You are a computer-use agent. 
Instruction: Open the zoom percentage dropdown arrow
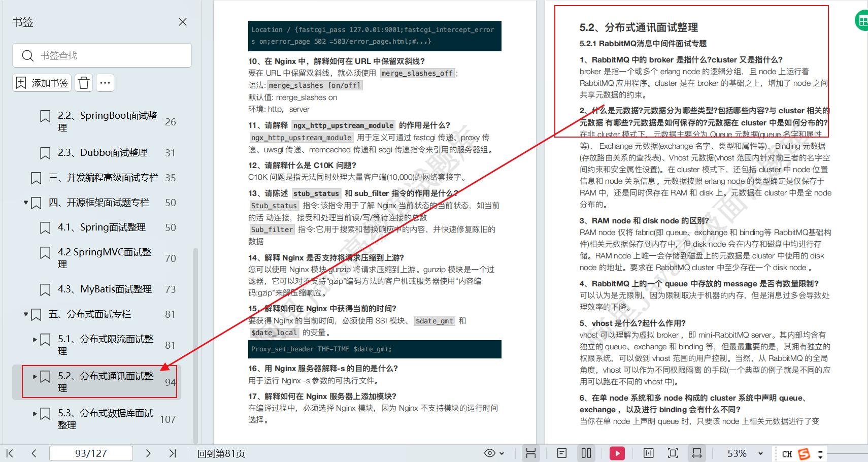click(760, 453)
